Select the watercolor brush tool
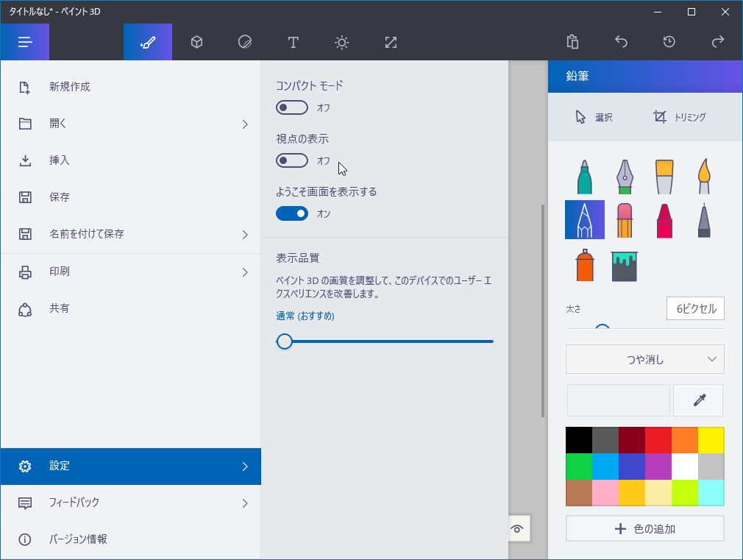Viewport: 743px width, 560px height. (703, 175)
